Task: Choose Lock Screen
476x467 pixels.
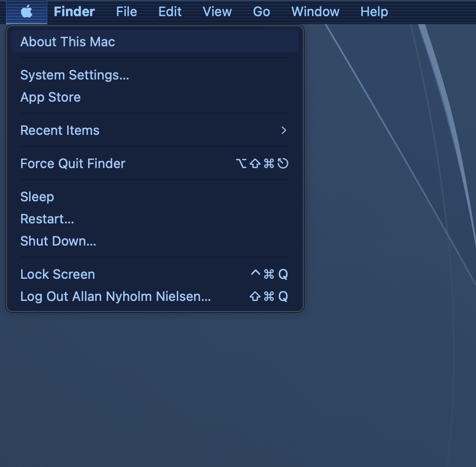Action: pyautogui.click(x=155, y=274)
